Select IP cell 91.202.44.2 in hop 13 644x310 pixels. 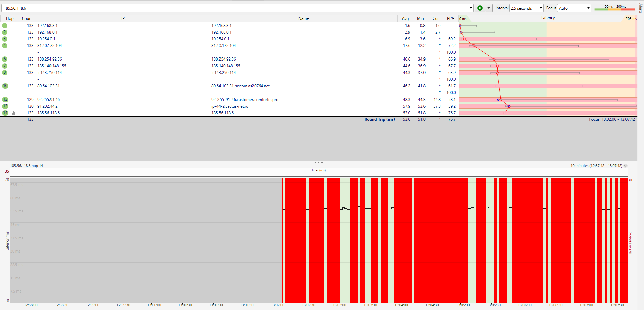pyautogui.click(x=47, y=106)
